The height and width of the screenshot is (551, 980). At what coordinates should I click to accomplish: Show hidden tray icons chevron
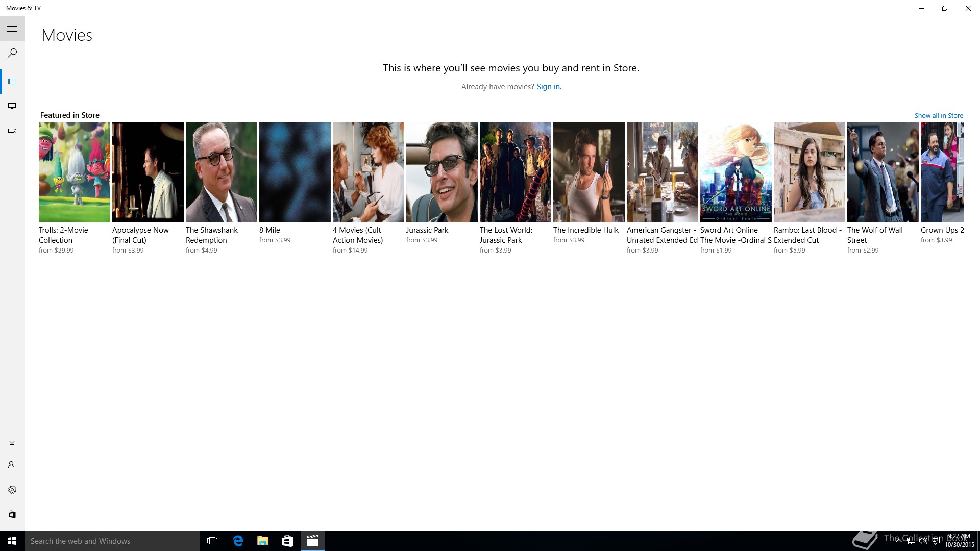(x=898, y=541)
